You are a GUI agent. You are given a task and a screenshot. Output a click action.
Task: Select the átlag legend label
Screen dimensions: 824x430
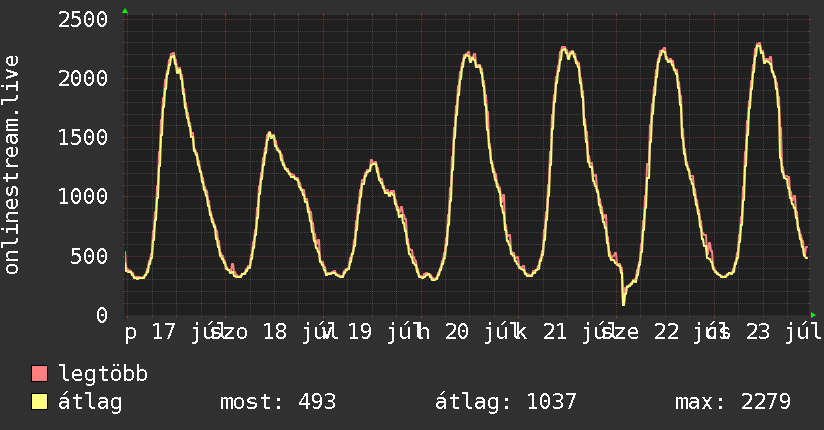coord(90,402)
